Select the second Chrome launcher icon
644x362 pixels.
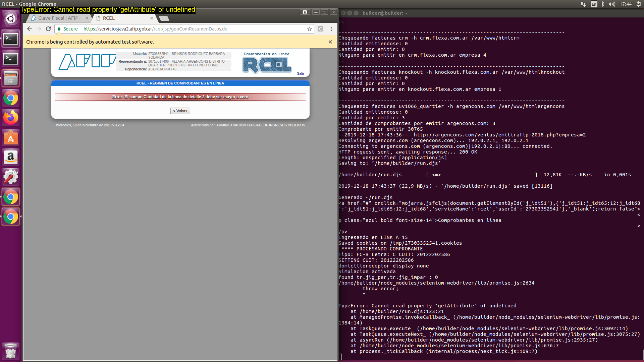tap(11, 197)
